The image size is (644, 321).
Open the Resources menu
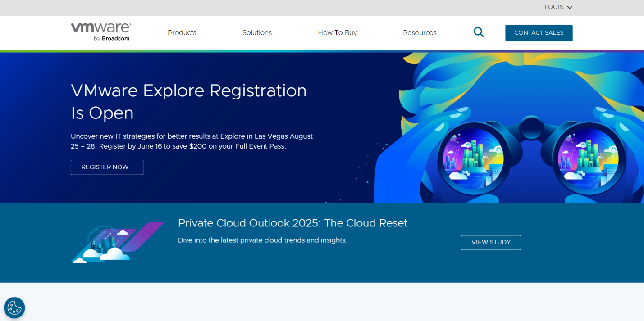point(420,32)
